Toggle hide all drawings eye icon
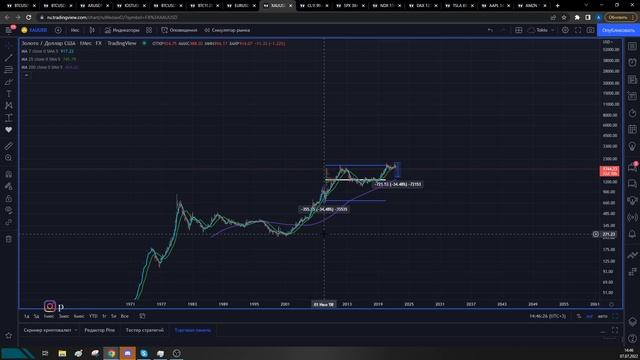640x360 pixels. (x=9, y=211)
